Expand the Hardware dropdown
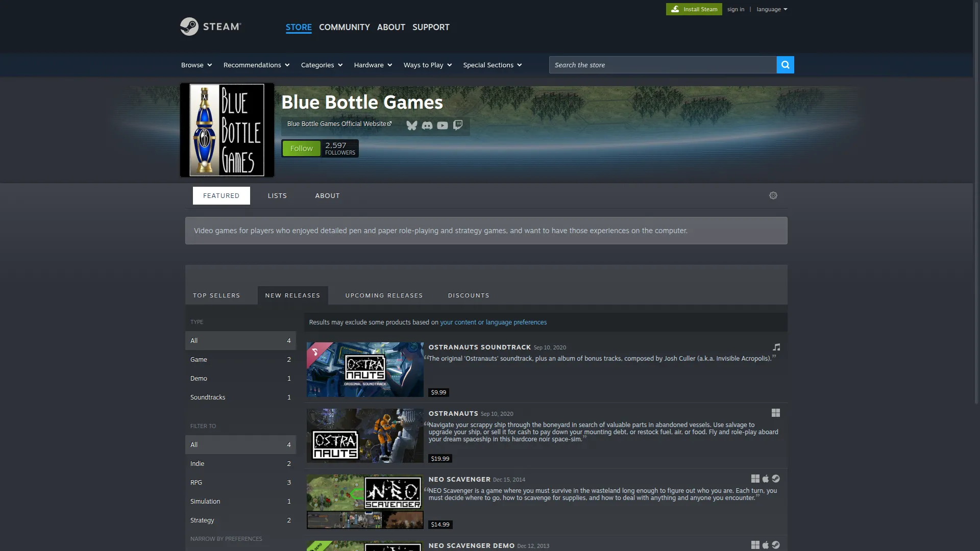Image resolution: width=980 pixels, height=551 pixels. tap(373, 65)
